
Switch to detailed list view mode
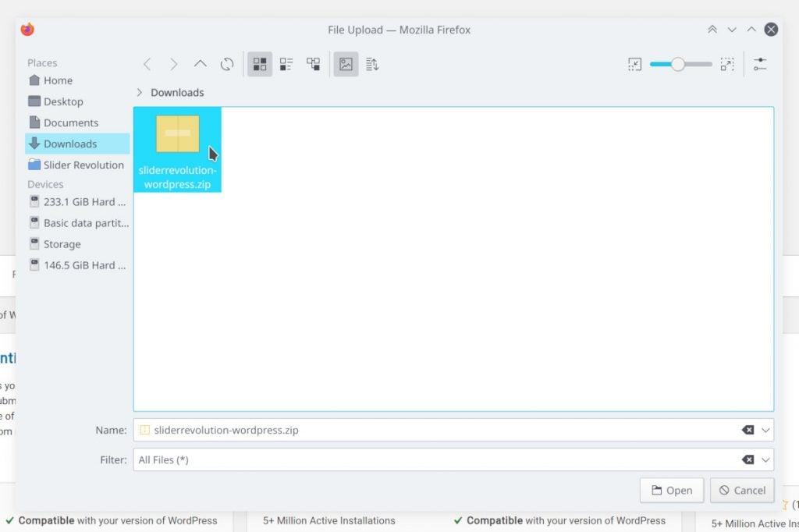[286, 65]
